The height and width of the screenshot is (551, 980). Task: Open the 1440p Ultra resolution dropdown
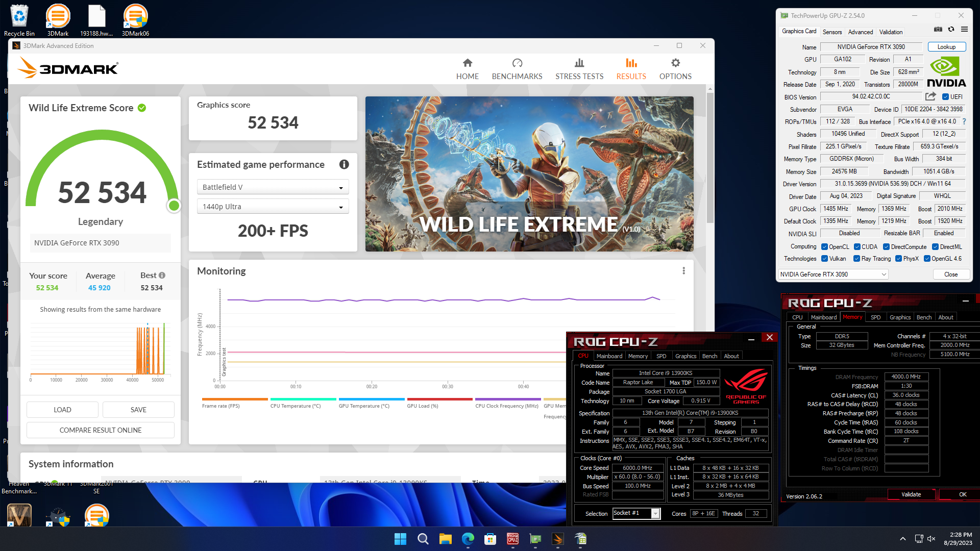tap(273, 207)
